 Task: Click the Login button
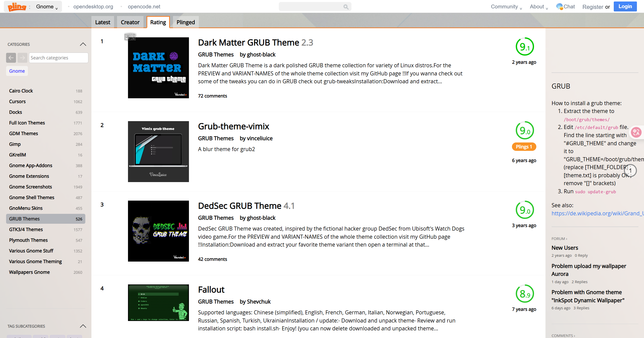[625, 7]
